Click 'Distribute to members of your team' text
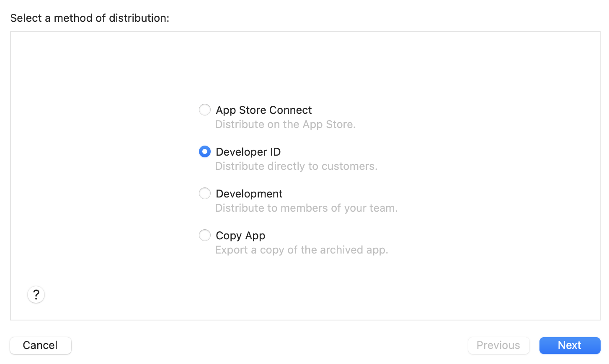This screenshot has height=364, width=609. pyautogui.click(x=306, y=208)
